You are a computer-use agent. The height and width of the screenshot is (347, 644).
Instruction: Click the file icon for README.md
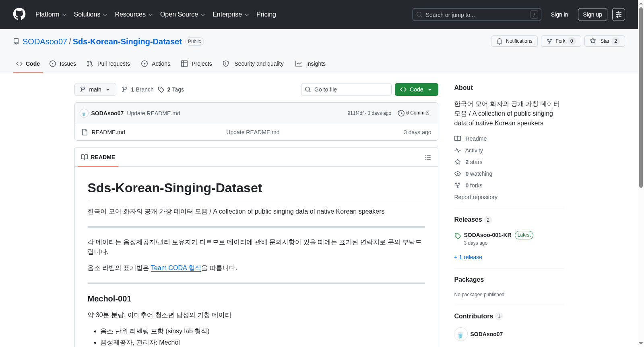[x=85, y=132]
